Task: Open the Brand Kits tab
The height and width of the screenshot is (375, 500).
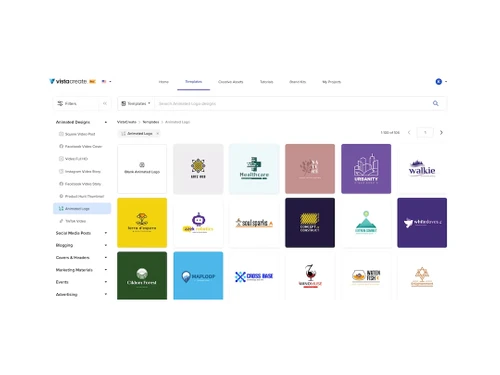Action: click(297, 82)
